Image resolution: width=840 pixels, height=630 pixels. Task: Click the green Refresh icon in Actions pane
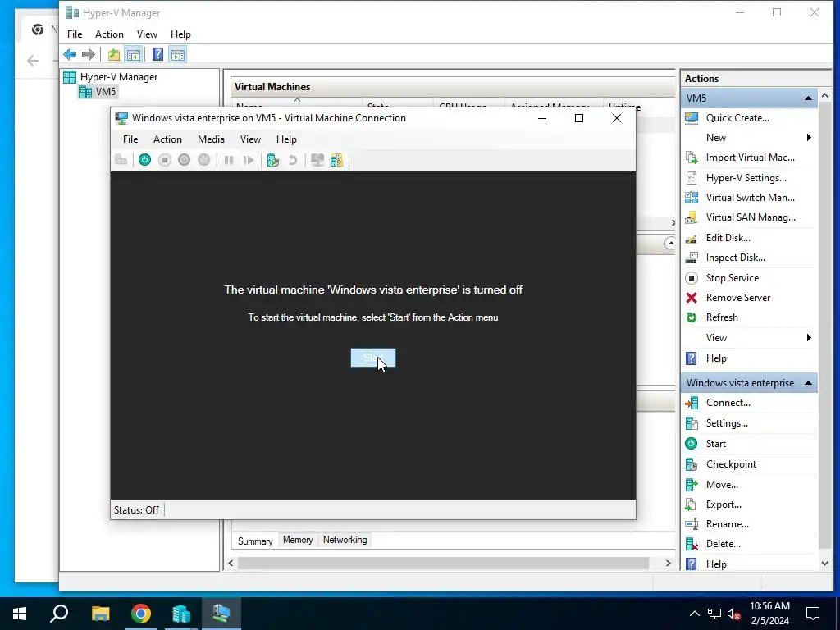692,317
